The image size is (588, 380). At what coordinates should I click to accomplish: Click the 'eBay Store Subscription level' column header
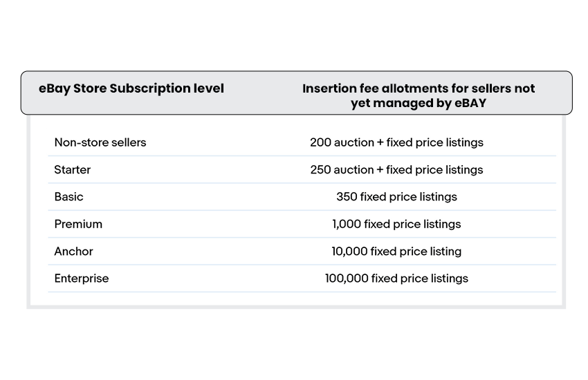[x=131, y=88]
